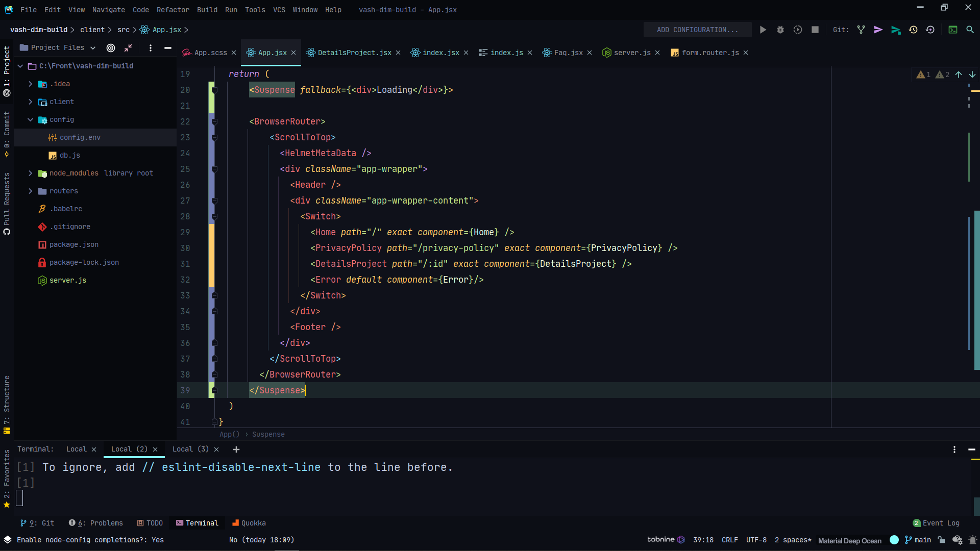Switch to the DetailsProject.jsx editor tab

[x=354, y=53]
